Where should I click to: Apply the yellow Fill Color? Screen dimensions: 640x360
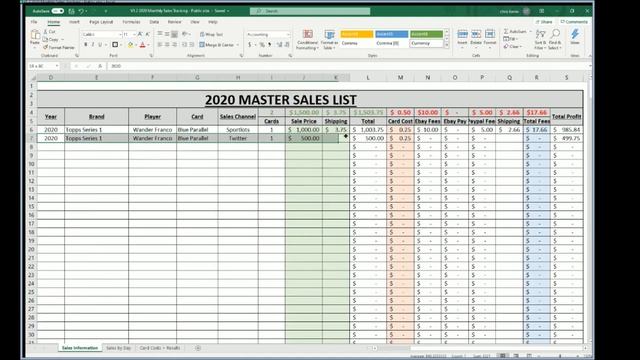pos(130,44)
